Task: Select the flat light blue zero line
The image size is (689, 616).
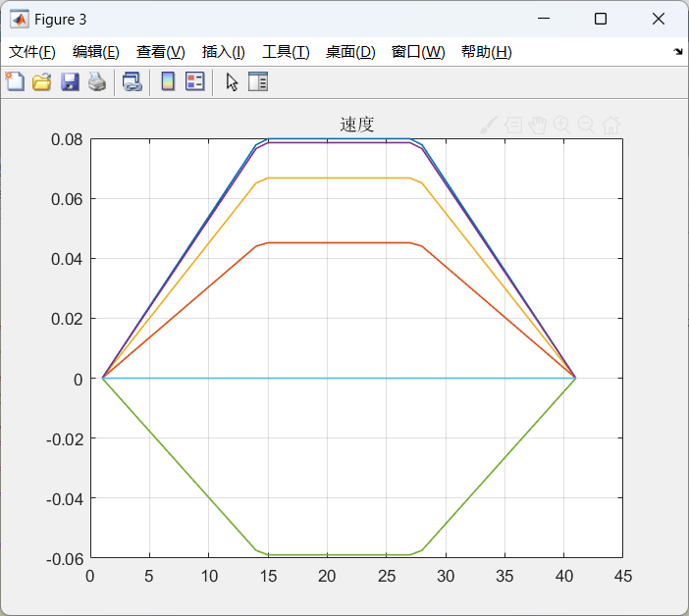Action: (339, 378)
